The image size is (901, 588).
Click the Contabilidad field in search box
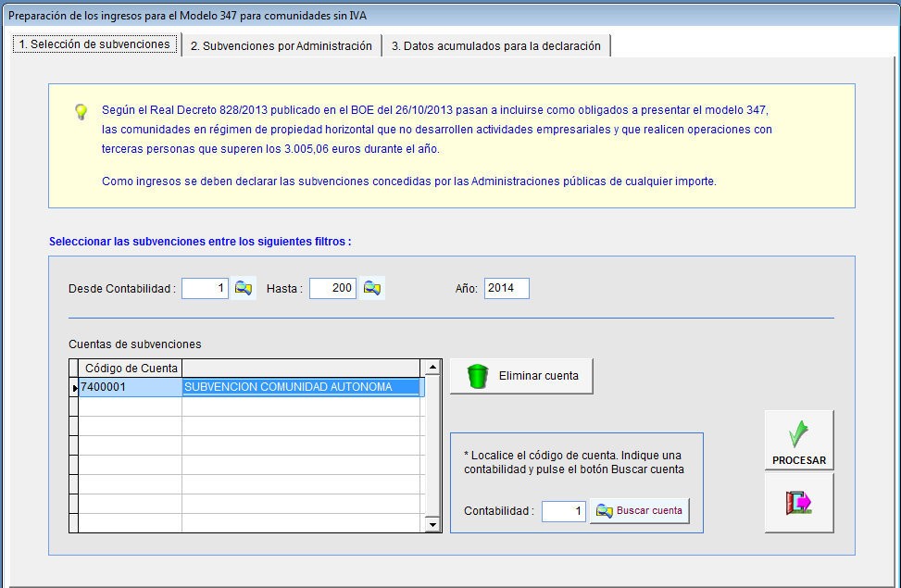click(x=563, y=511)
